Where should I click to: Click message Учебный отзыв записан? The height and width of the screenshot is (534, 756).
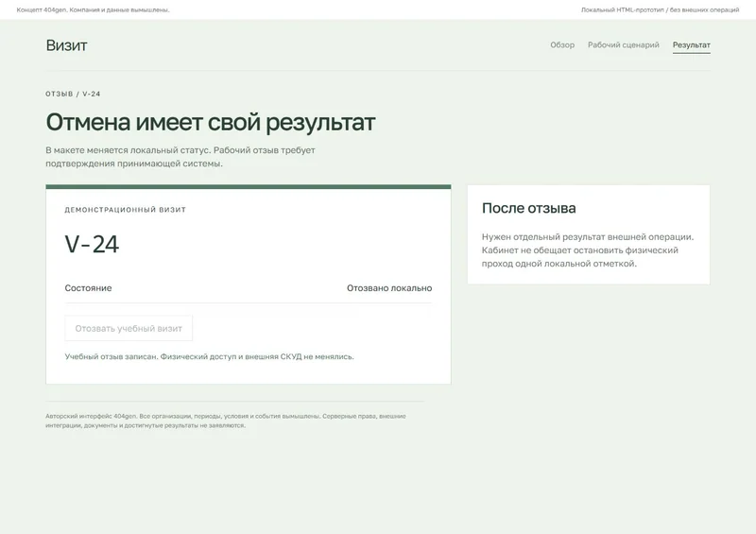coord(209,357)
